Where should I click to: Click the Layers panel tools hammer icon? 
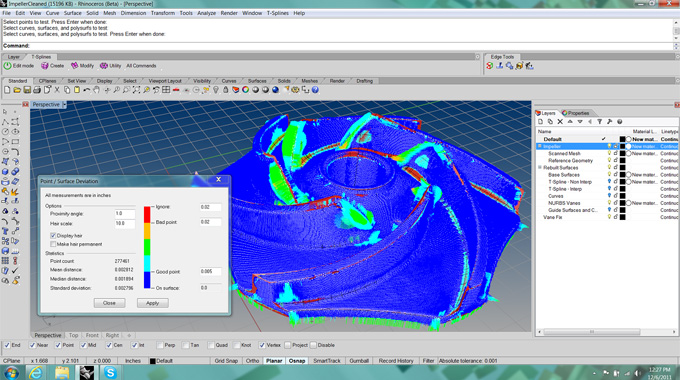pos(609,122)
